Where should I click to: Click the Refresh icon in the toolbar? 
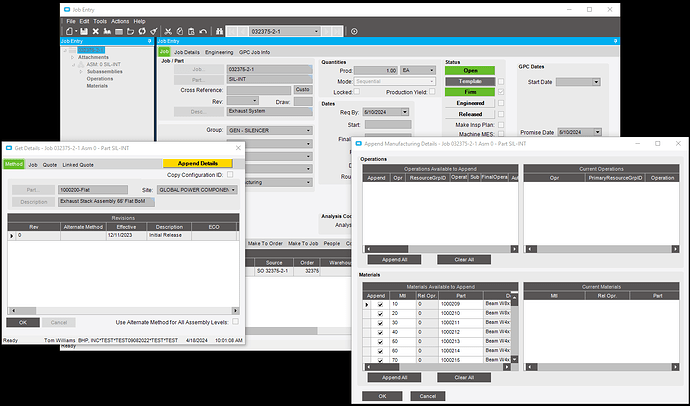pos(142,32)
